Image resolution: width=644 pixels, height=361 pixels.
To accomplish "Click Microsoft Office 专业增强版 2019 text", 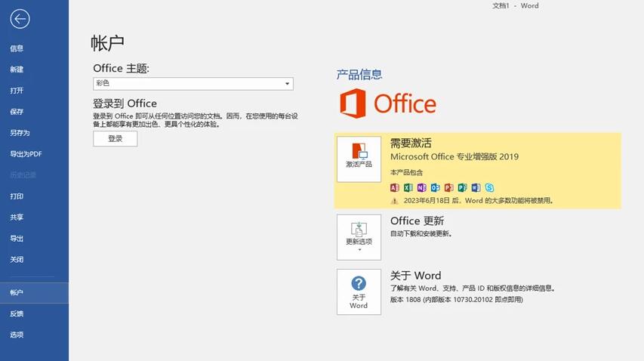I will click(454, 156).
